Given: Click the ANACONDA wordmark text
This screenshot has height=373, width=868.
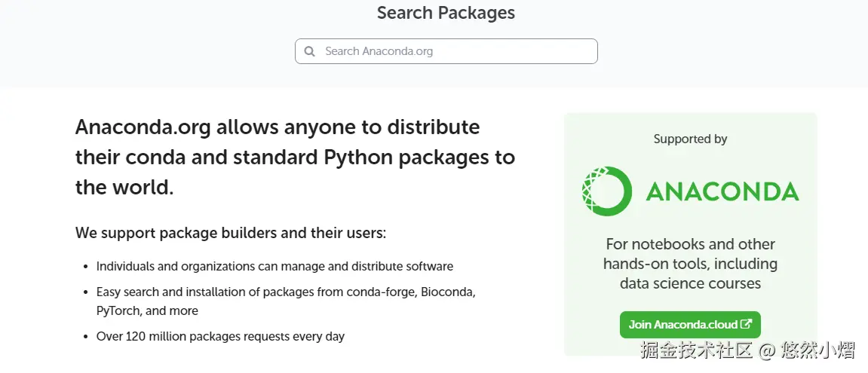Looking at the screenshot, I should [x=722, y=191].
